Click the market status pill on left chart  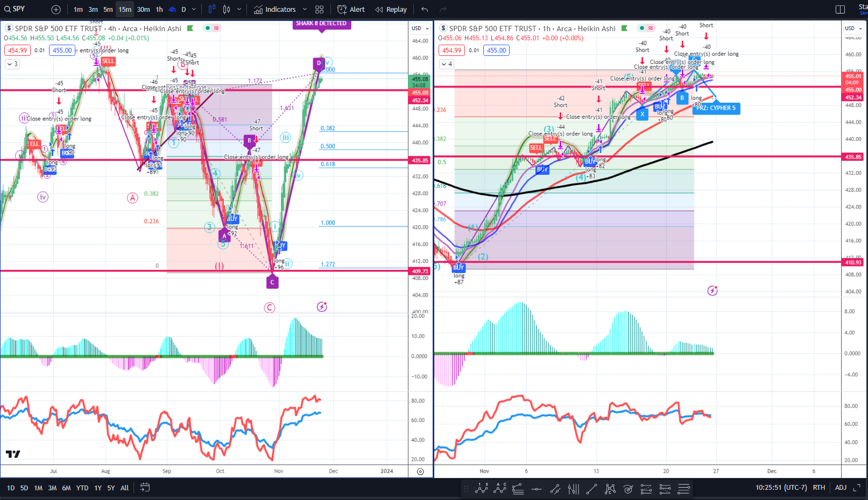[x=212, y=28]
